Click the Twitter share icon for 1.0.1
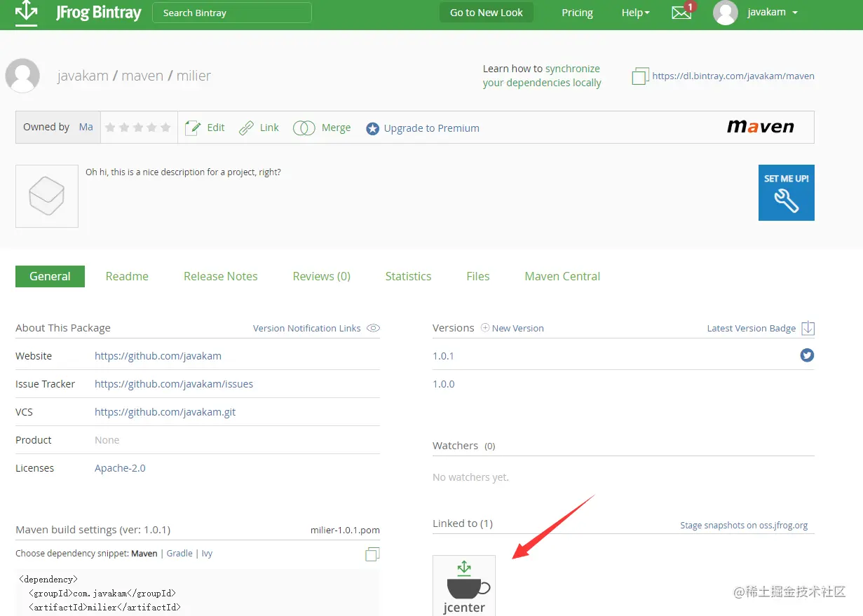 click(807, 355)
